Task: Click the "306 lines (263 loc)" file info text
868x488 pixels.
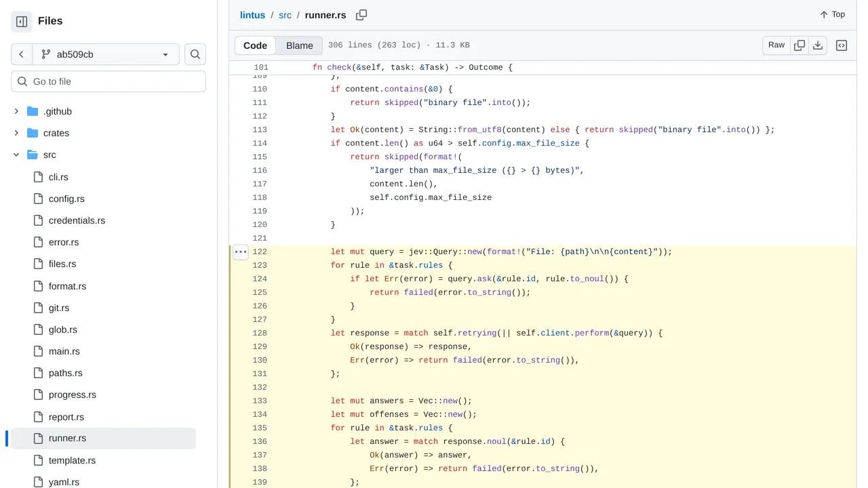Action: [374, 45]
